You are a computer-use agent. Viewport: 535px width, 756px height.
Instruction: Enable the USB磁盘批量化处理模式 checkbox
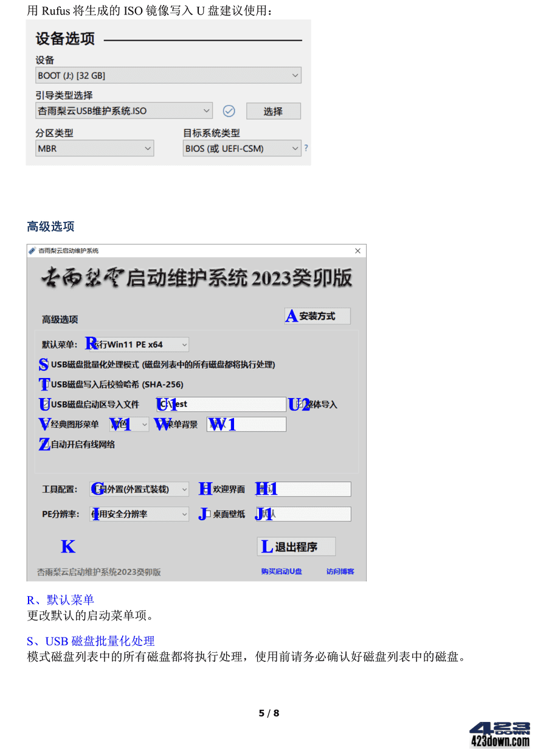coord(43,364)
